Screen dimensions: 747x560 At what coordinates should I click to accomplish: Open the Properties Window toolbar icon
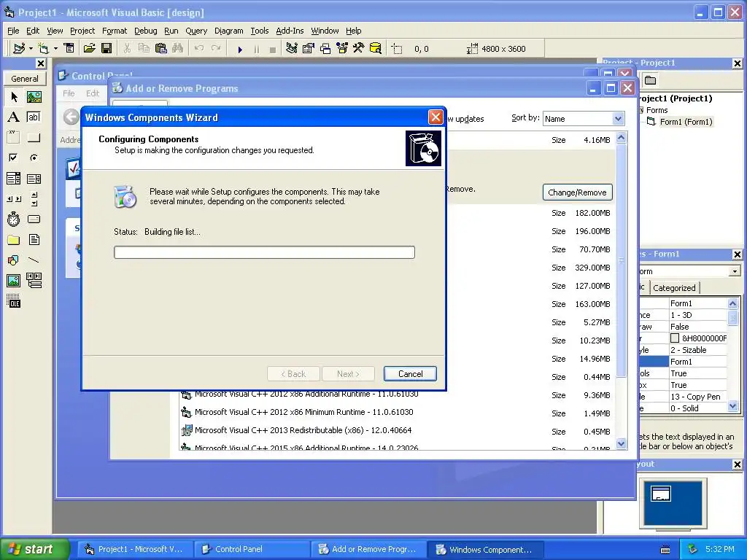point(309,48)
